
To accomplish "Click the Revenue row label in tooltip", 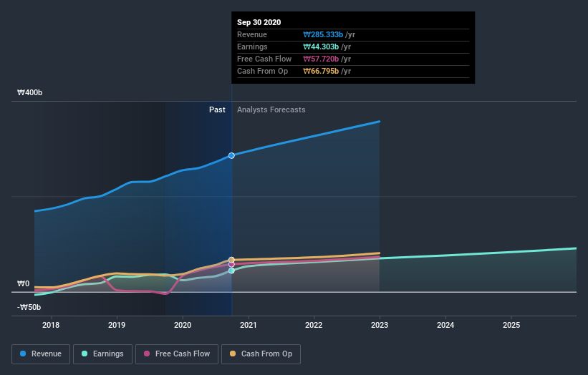I will tap(252, 34).
